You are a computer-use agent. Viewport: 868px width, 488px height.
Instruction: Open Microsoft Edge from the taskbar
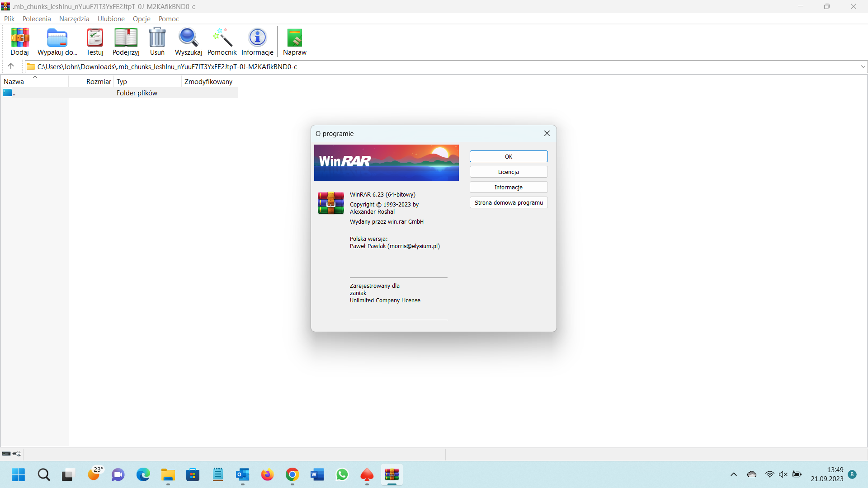[143, 475]
